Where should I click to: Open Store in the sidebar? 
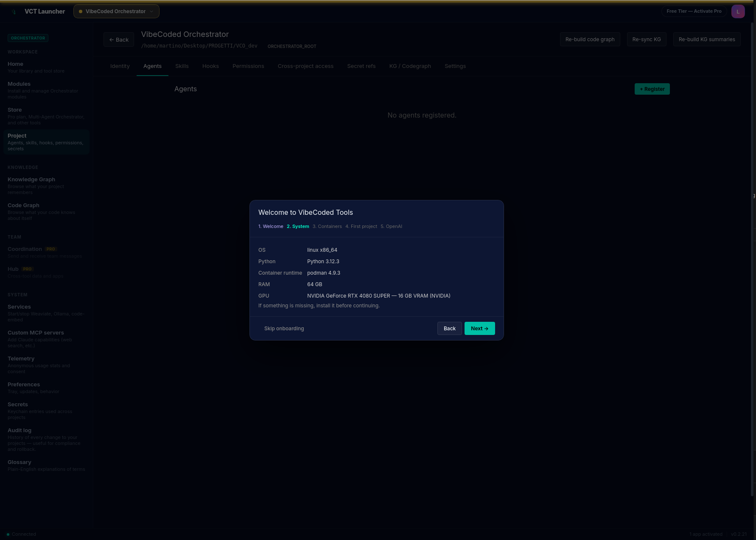[x=46, y=116]
